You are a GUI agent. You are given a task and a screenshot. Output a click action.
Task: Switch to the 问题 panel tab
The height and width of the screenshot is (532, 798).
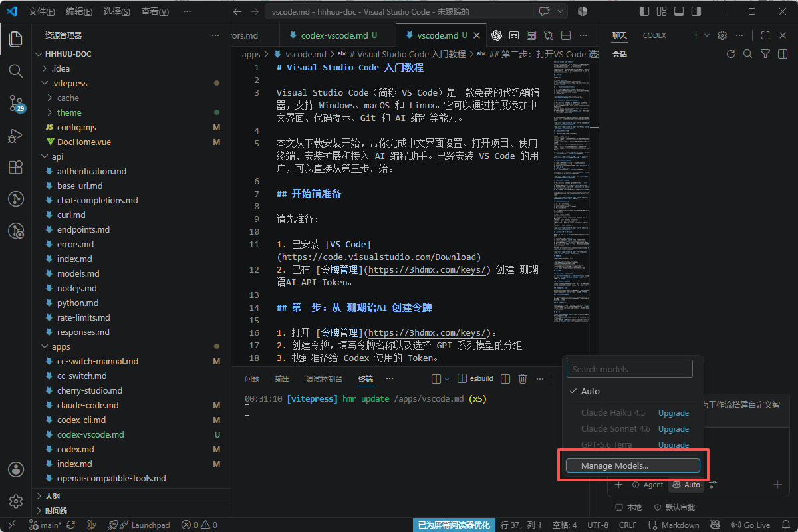[252, 378]
